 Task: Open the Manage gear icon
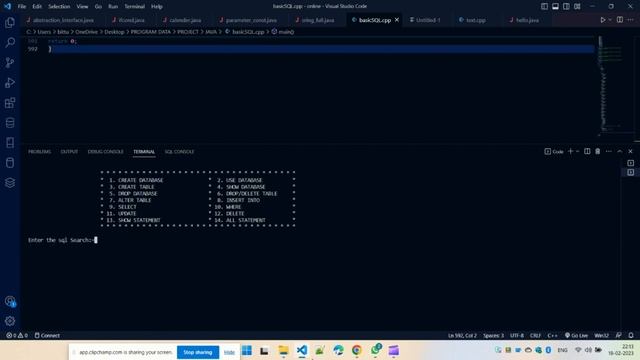[10, 321]
